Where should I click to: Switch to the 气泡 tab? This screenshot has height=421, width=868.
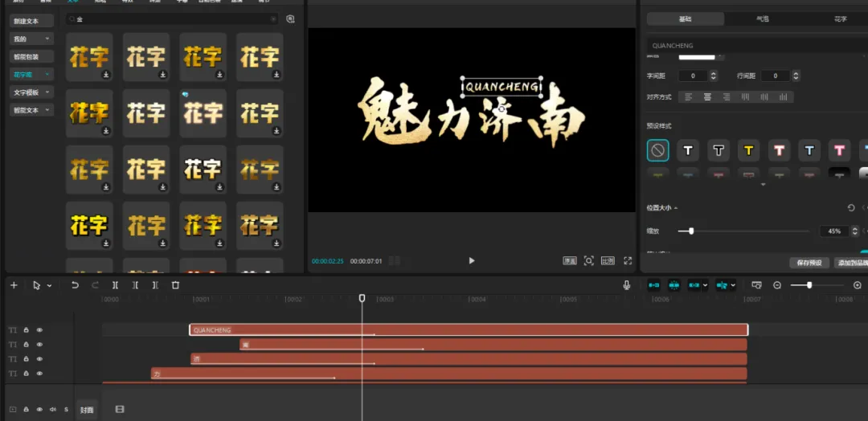[763, 18]
